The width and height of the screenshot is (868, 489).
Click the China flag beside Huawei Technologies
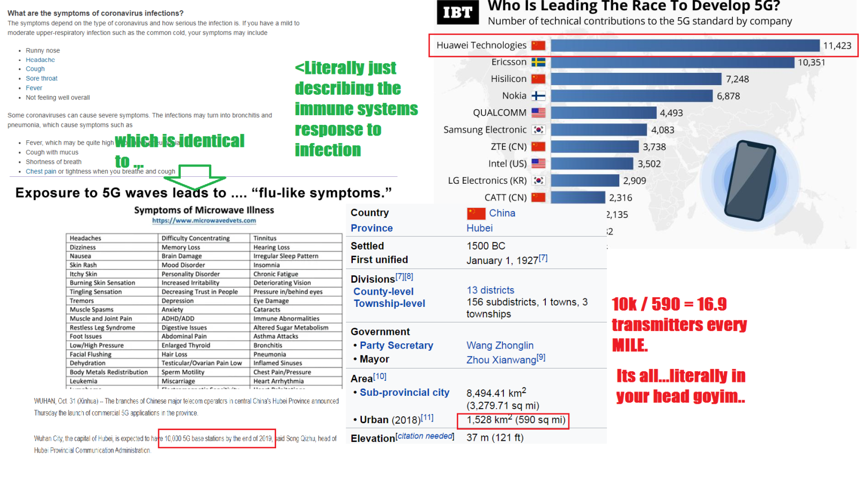coord(538,46)
